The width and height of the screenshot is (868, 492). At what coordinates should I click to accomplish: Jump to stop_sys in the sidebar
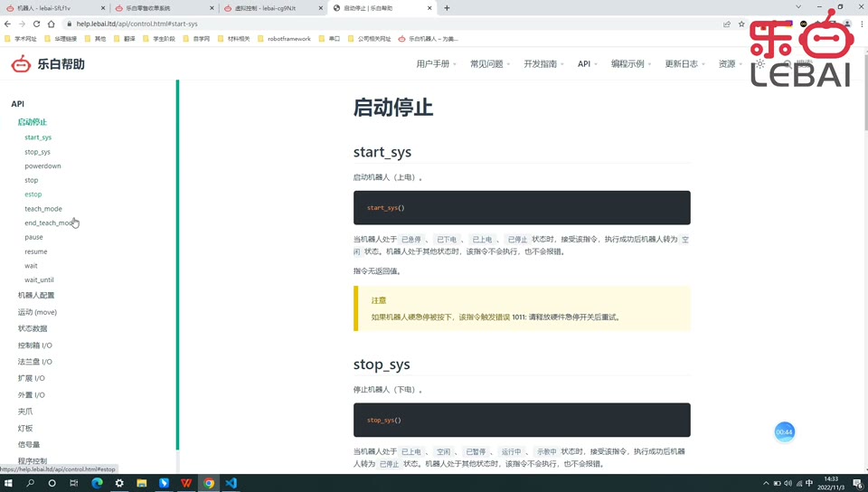(37, 152)
